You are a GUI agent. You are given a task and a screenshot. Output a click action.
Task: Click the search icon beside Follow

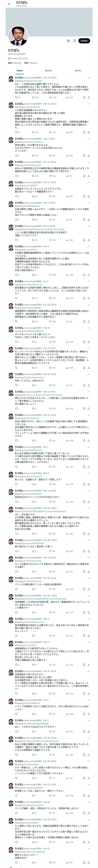(75, 41)
